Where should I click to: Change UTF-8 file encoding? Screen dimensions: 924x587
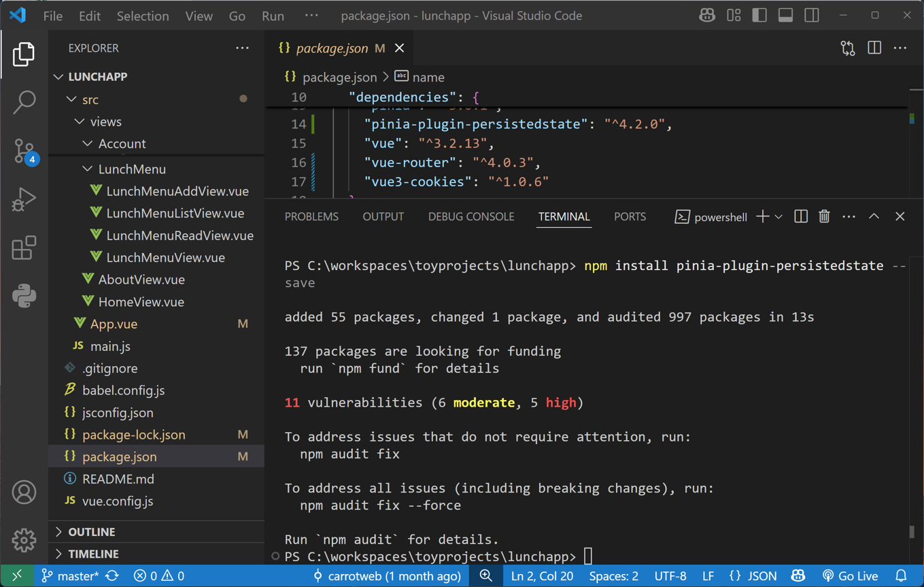pyautogui.click(x=670, y=575)
